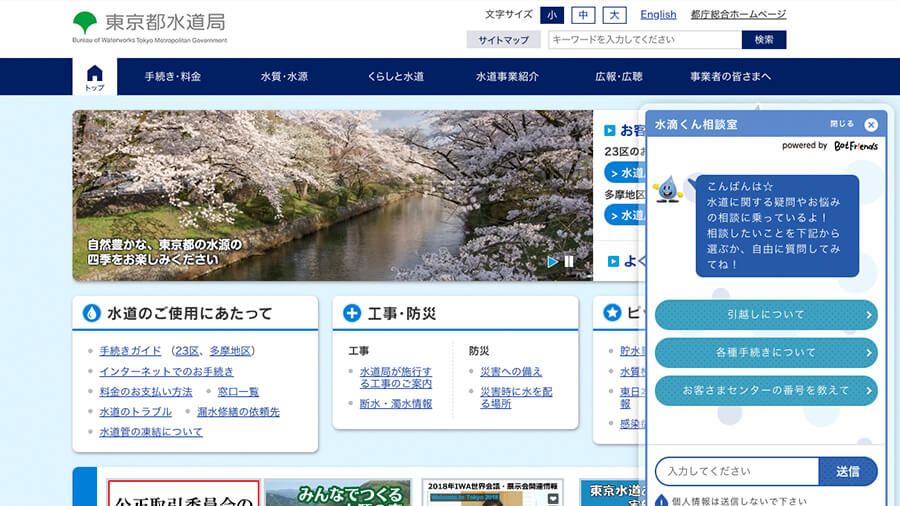Click 閉じる text in chat header
Screen dimensions: 900x506
842,124
